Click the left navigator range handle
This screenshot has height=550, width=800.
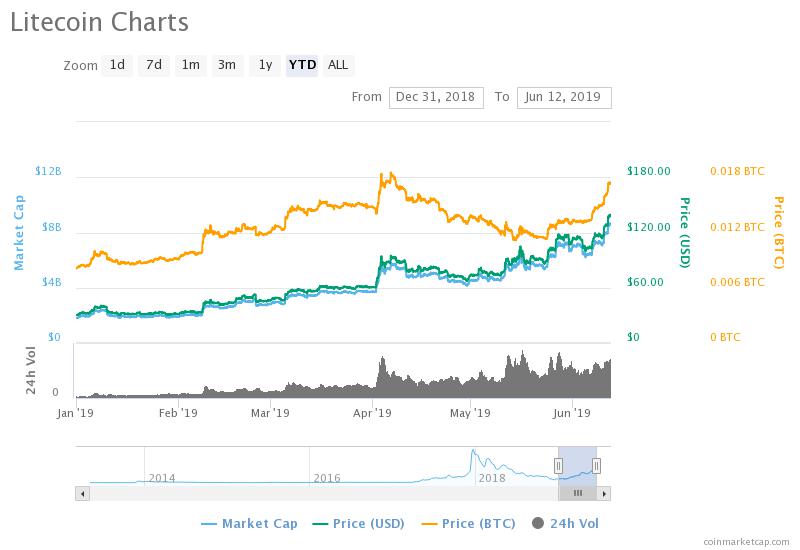[x=559, y=466]
